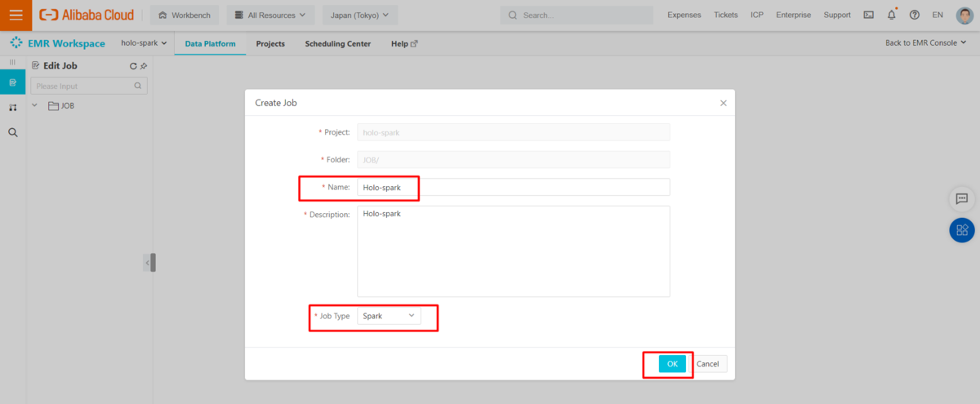
Task: Open Tickets menu
Action: (x=725, y=15)
